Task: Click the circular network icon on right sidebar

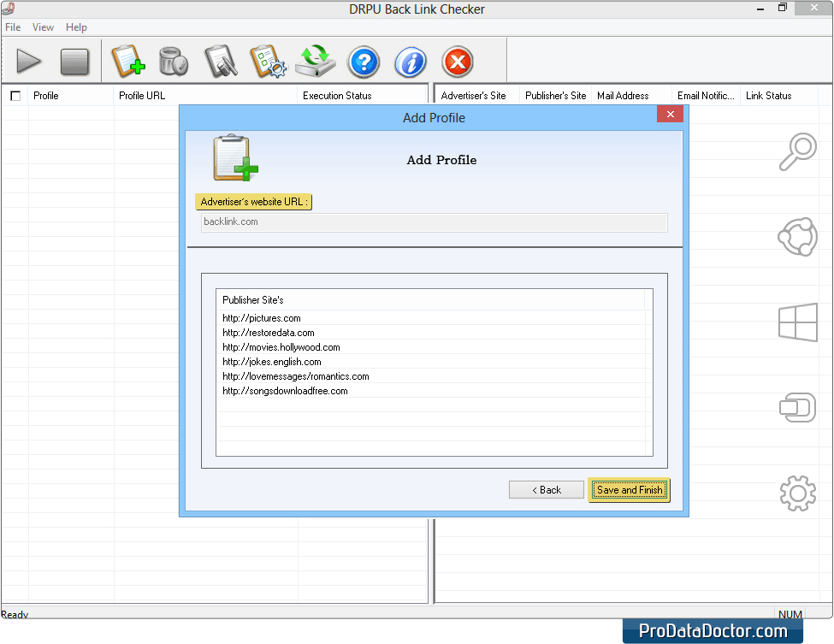Action: pyautogui.click(x=798, y=237)
